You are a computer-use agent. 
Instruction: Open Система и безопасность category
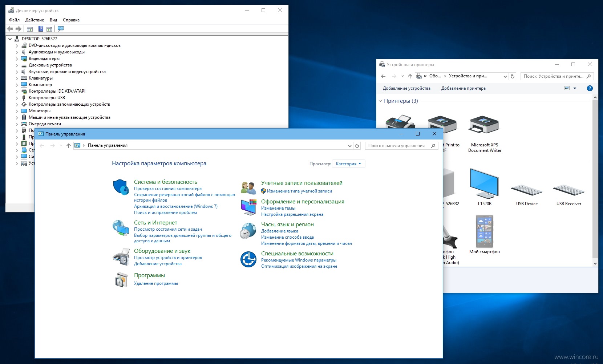click(166, 182)
